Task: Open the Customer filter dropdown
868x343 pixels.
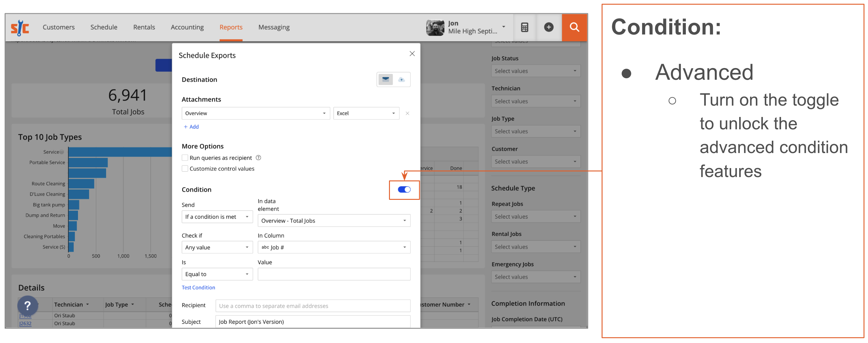Action: pyautogui.click(x=535, y=162)
